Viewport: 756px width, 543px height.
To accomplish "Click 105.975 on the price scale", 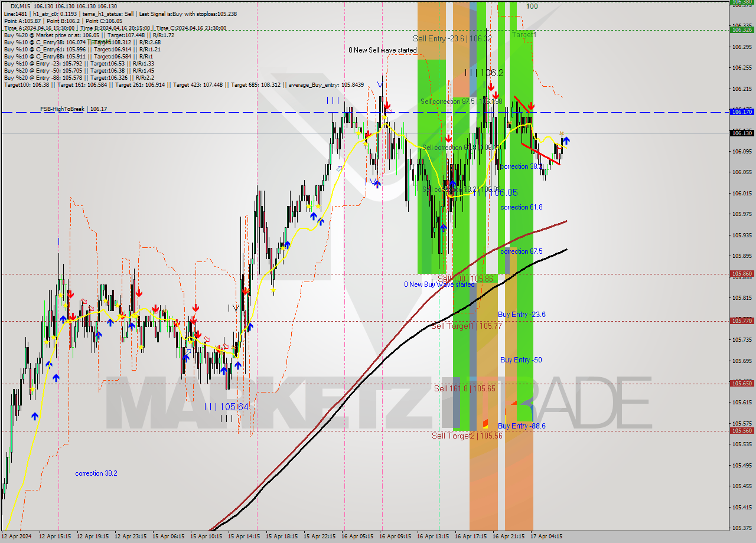I will (741, 214).
